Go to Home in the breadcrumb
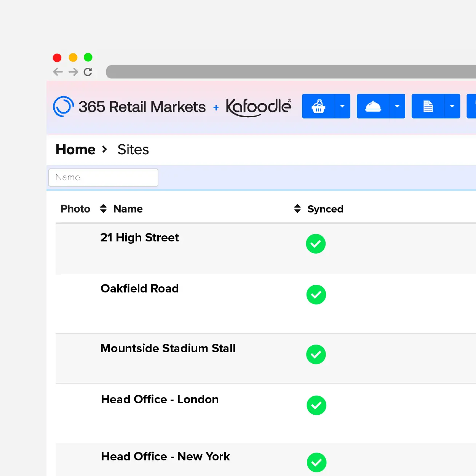 click(x=75, y=150)
